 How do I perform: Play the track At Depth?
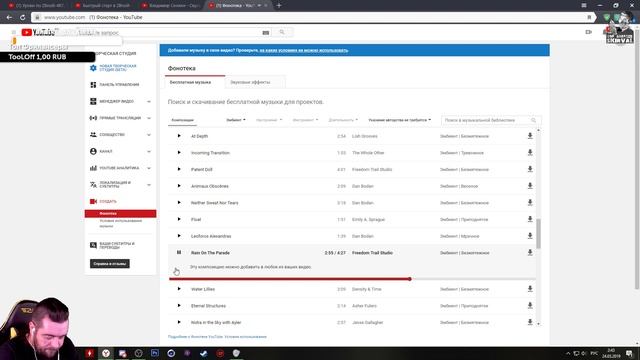179,136
